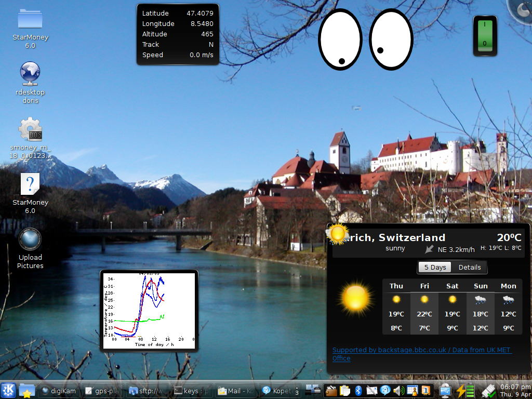Switch to the Mail taskbar window

[235, 391]
